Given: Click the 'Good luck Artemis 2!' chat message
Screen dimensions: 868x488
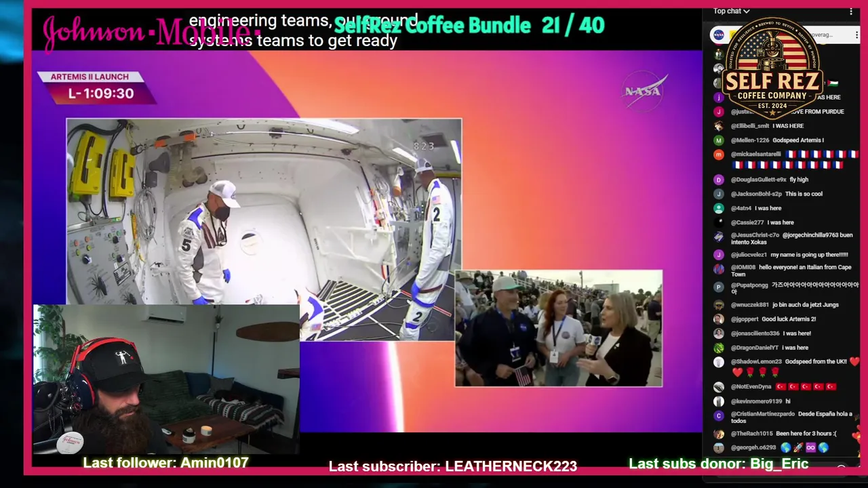Looking at the screenshot, I should pos(789,319).
